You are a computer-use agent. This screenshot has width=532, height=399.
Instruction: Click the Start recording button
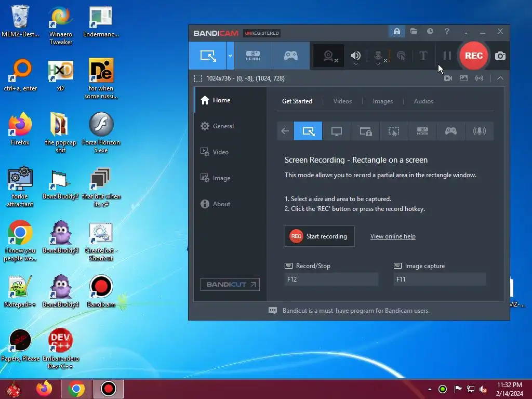(320, 236)
